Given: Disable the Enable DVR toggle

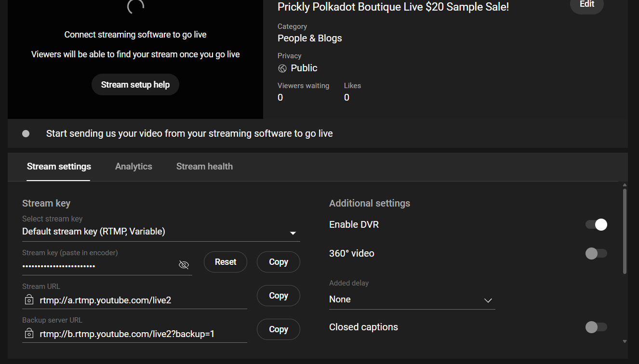Looking at the screenshot, I should click(x=596, y=225).
